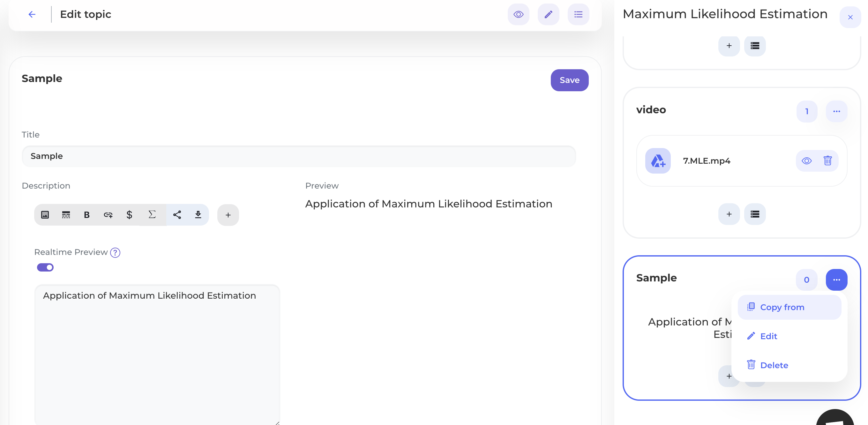Select Edit from Sample context menu
868x425 pixels.
point(769,336)
